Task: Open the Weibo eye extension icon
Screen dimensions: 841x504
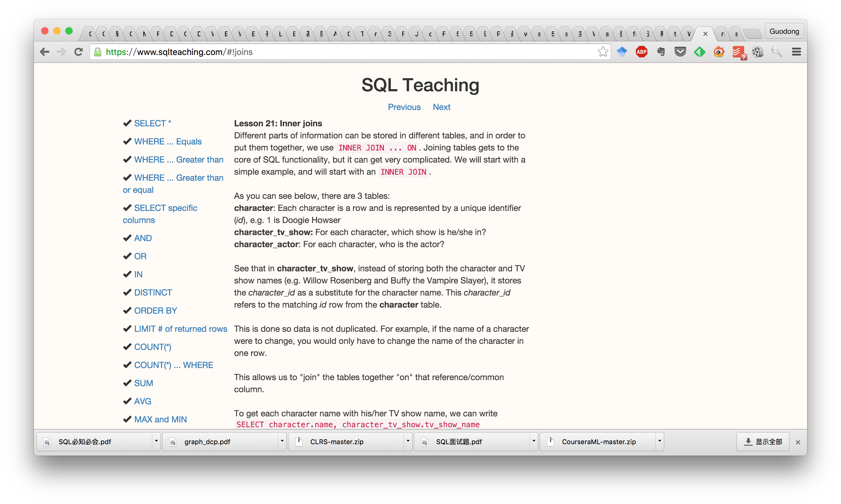Action: click(719, 52)
